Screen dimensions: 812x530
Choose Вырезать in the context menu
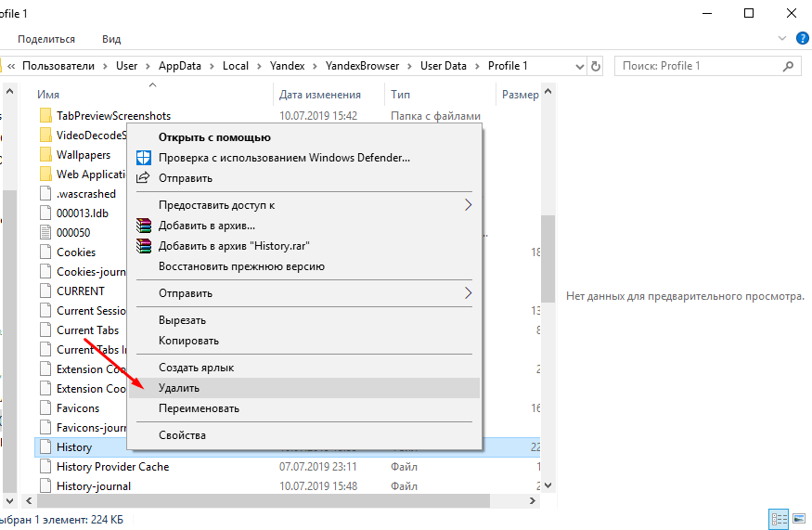304,320
